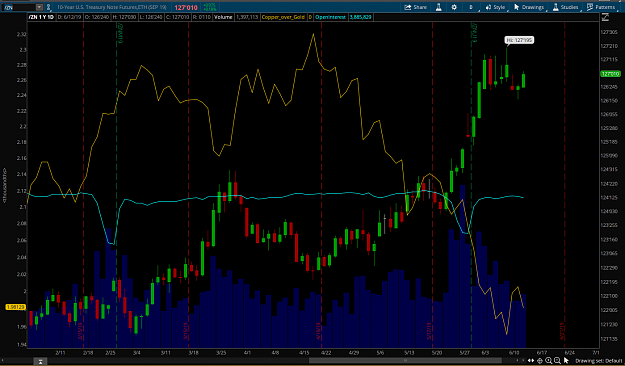The height and width of the screenshot is (366, 625).
Task: Click the Hi: 127'095 price bubble
Action: click(519, 40)
